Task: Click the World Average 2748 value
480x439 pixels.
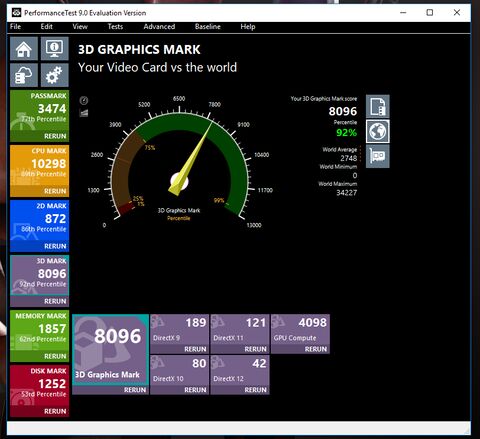Action: click(x=348, y=158)
